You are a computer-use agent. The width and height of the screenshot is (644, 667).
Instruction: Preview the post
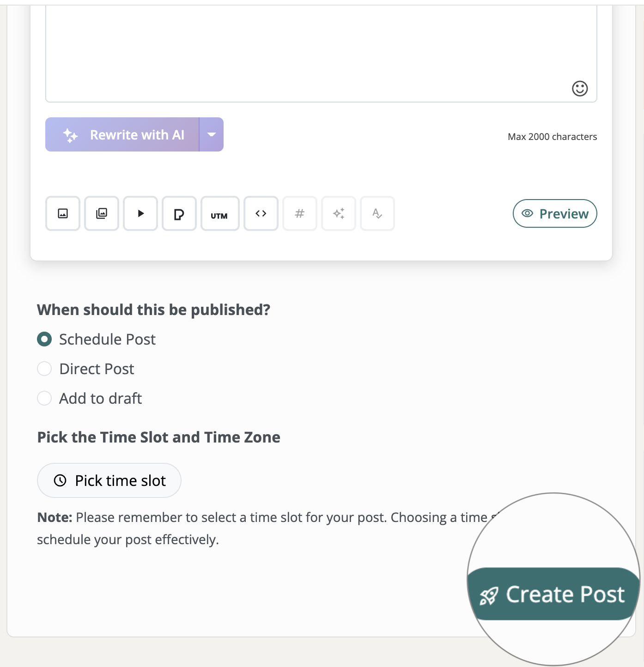coord(554,213)
